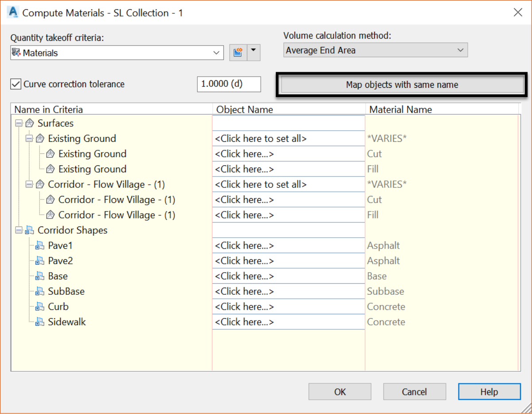Click the Pave1 shape icon

tap(40, 246)
